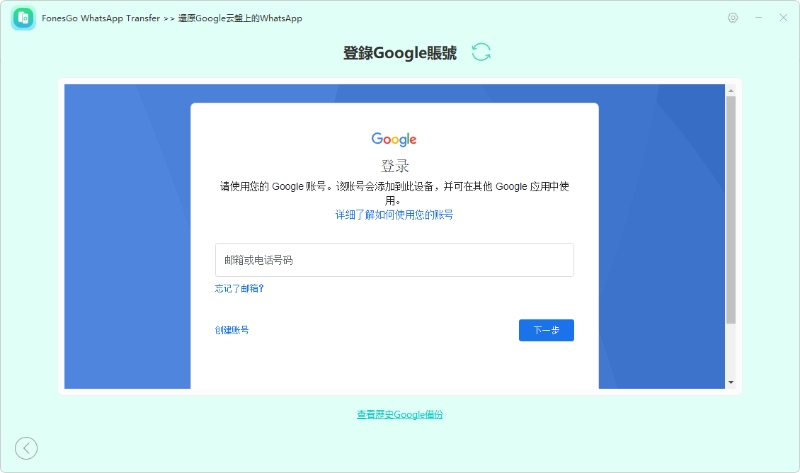Click the vertical scrollbar thumb

(731, 209)
